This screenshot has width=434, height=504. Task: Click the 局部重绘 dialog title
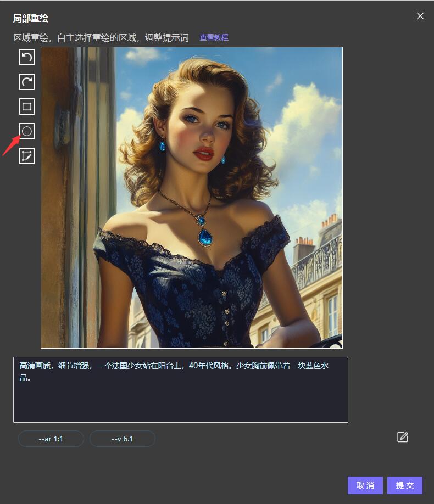(x=31, y=18)
